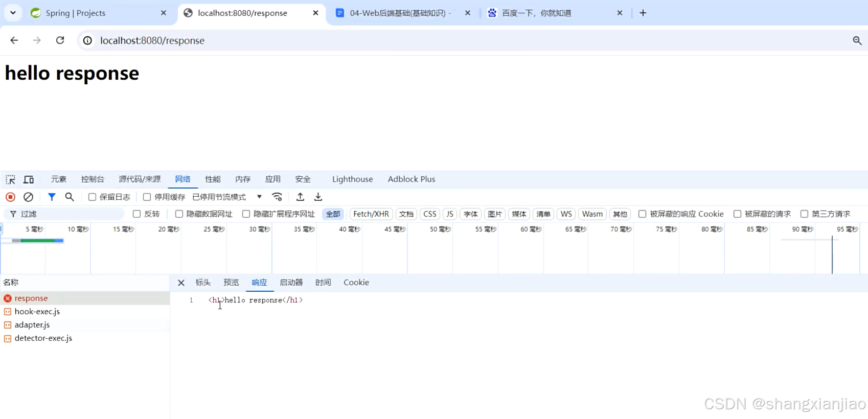868x419 pixels.
Task: Open the Adblock Plus panel
Action: coord(412,179)
